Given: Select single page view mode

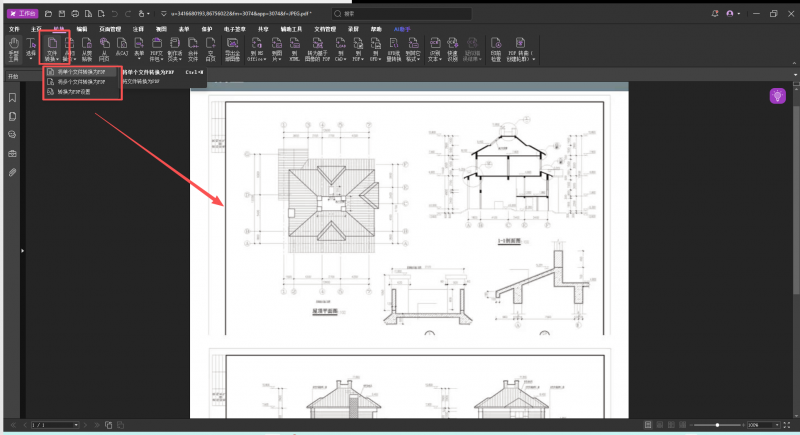Looking at the screenshot, I should click(648, 425).
